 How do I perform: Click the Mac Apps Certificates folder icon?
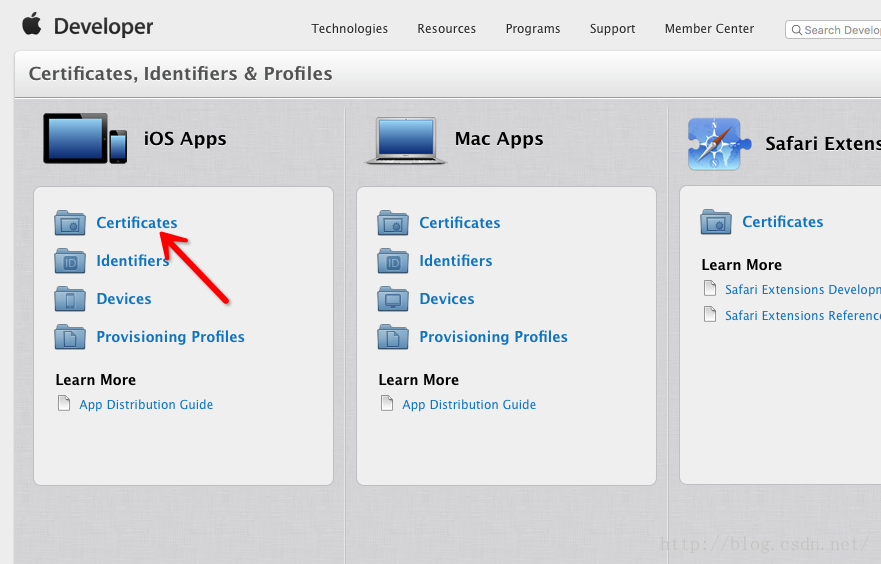[x=393, y=223]
